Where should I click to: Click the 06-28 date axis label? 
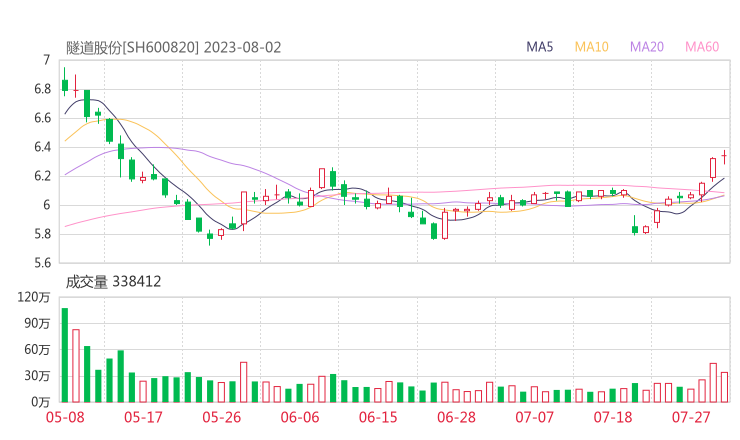coord(456,417)
